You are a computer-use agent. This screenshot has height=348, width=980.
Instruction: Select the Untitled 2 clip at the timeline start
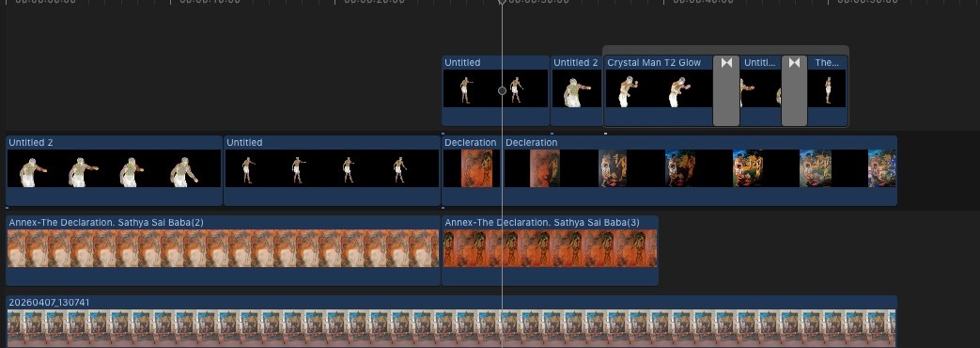point(115,171)
